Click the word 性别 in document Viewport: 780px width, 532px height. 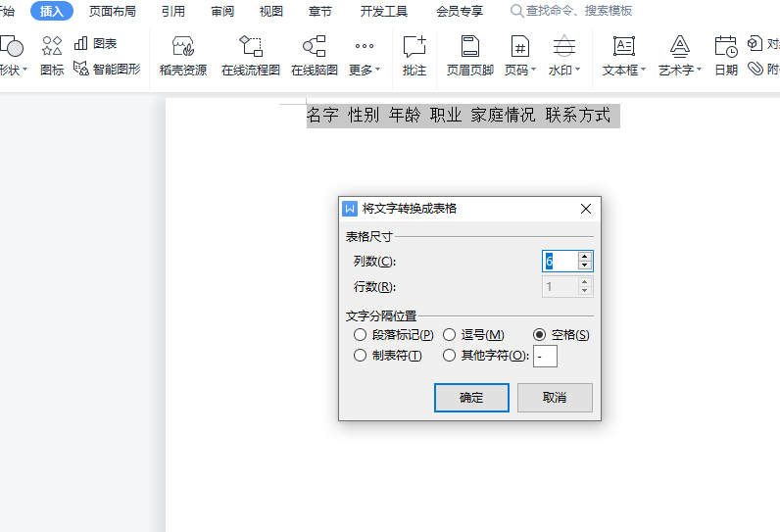[364, 116]
